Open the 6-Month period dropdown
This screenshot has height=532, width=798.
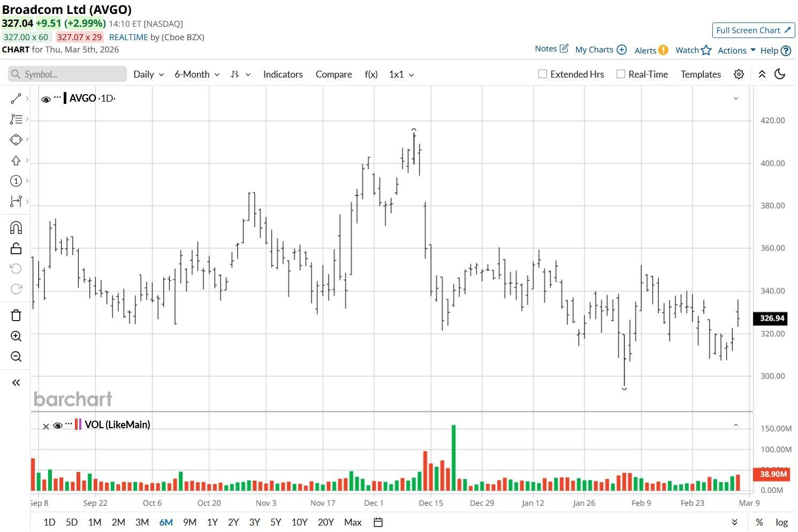click(x=197, y=74)
